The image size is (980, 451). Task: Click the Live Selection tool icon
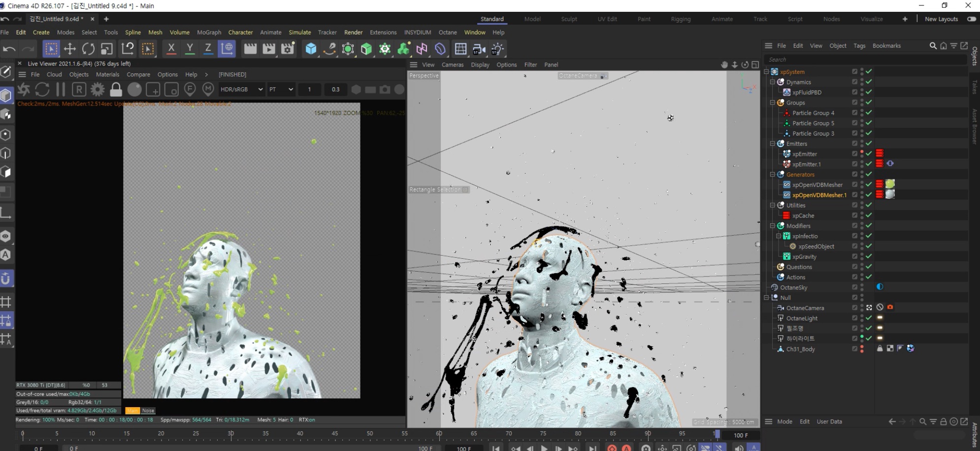point(51,49)
